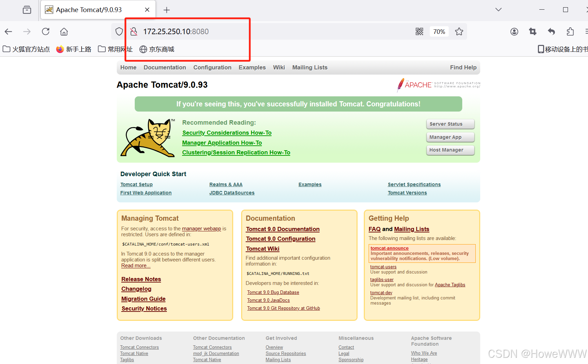Open Servlet Specifications link
This screenshot has height=364, width=588.
[414, 184]
